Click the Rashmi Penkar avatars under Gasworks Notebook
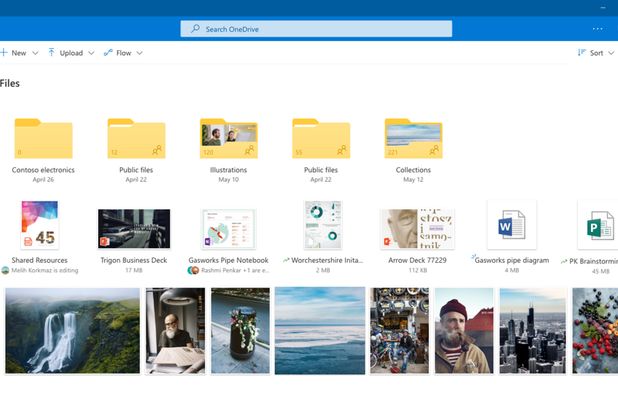Screen dimensions: 618x394 click(193, 270)
